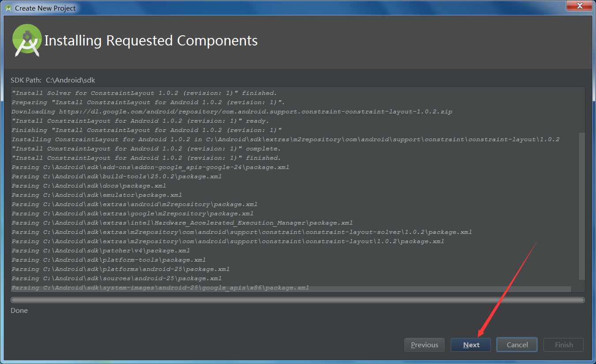Click the ConstraintLayout 'ready.' log line

pos(140,121)
